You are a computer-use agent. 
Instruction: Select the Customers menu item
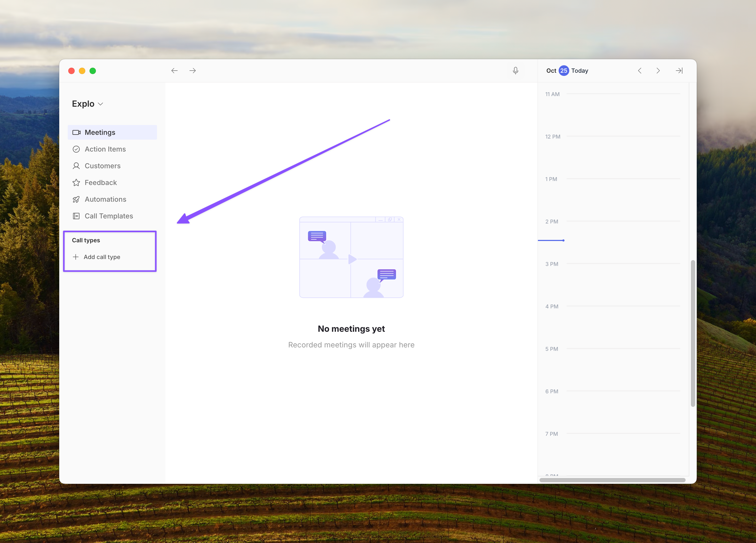click(x=103, y=166)
